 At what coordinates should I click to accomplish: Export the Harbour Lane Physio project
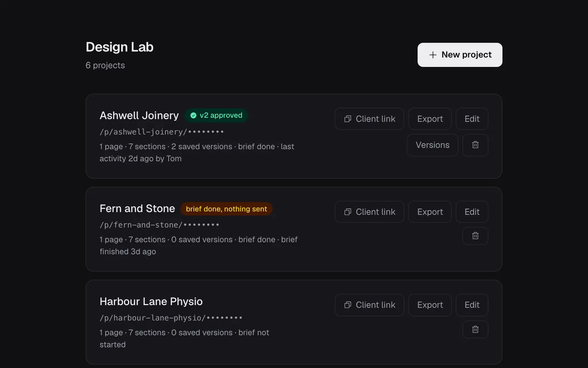coord(430,305)
